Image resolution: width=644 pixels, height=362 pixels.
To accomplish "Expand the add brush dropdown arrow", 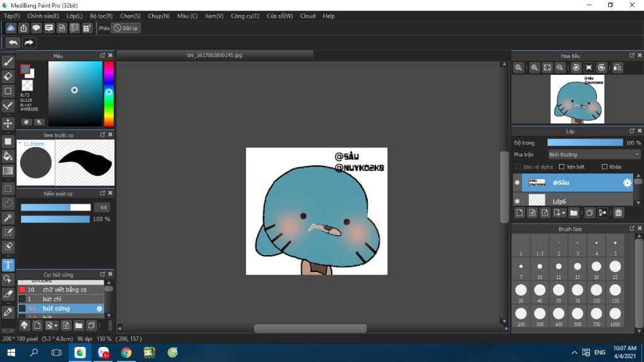I will click(x=55, y=326).
